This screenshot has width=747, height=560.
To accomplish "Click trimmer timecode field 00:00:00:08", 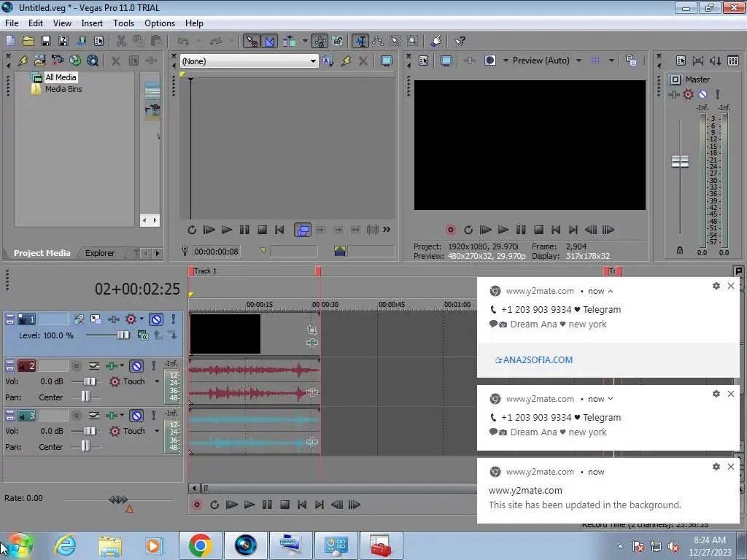I will [x=216, y=252].
